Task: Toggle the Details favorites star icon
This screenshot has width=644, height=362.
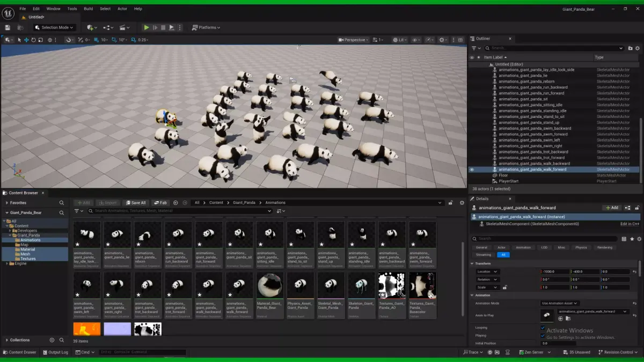Action: (x=632, y=239)
